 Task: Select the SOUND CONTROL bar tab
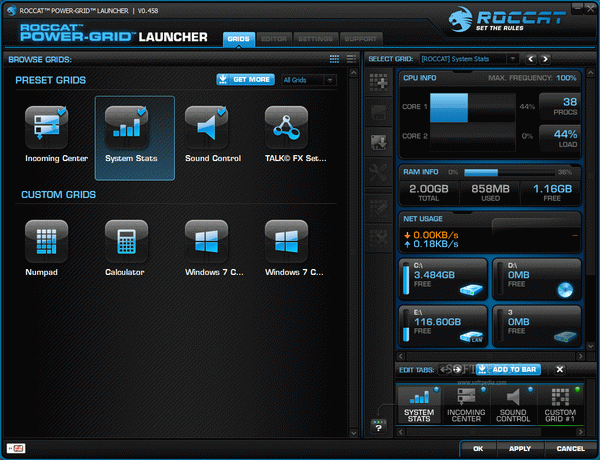point(513,405)
